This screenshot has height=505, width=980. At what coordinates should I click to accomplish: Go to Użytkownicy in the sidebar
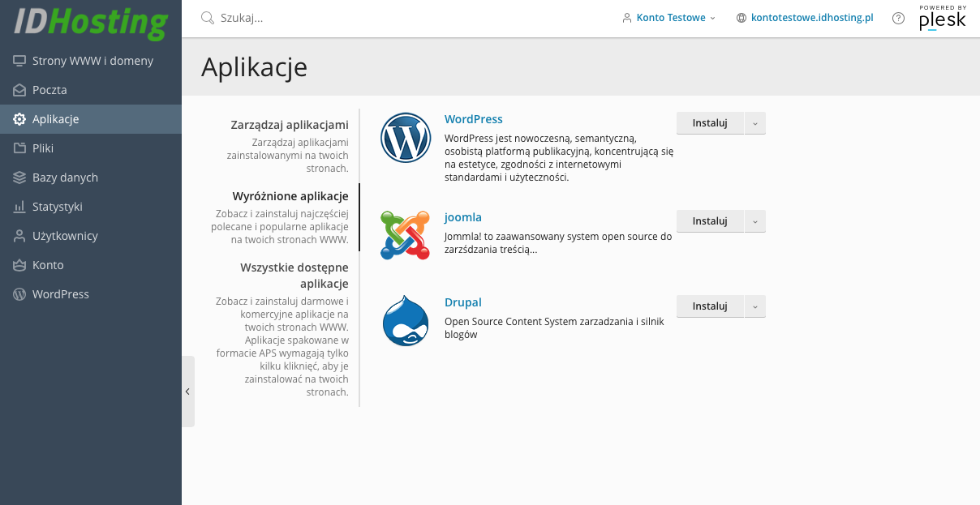tap(91, 236)
